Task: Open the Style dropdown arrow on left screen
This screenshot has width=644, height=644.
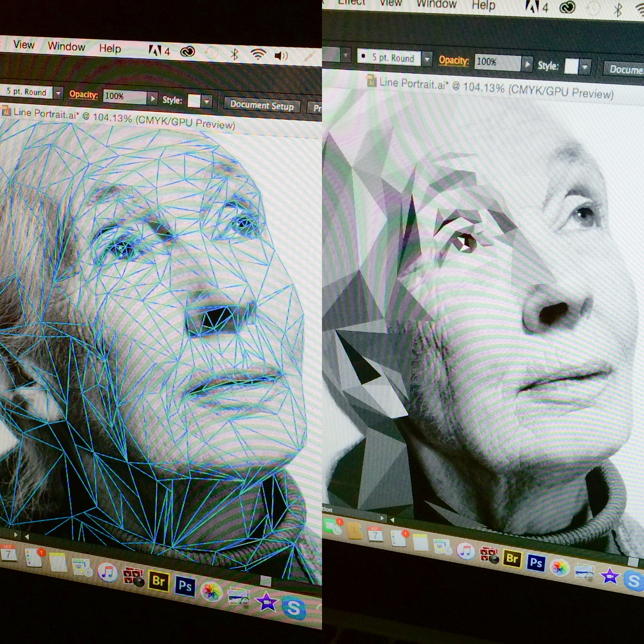Action: tap(207, 101)
